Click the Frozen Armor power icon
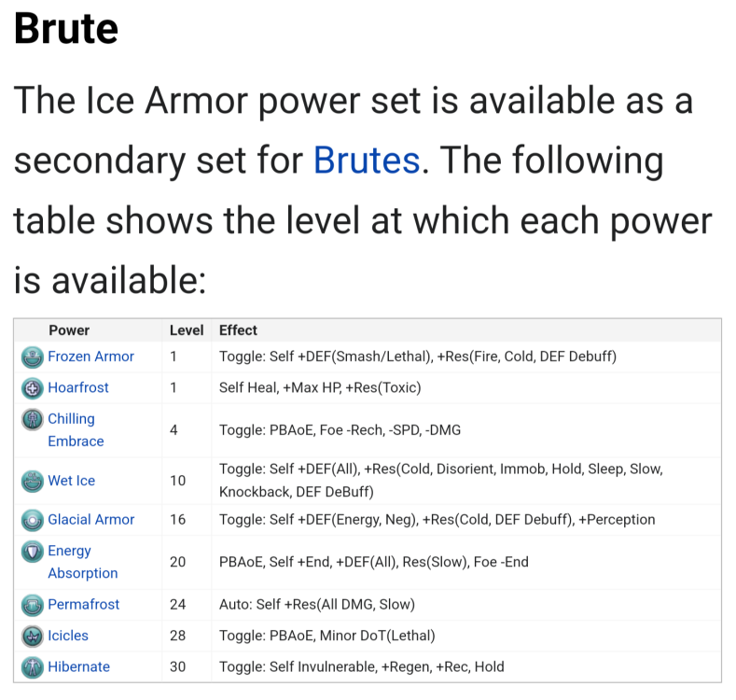The image size is (736, 700). pyautogui.click(x=33, y=357)
